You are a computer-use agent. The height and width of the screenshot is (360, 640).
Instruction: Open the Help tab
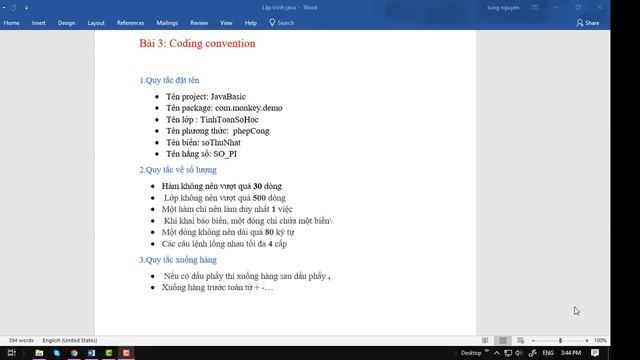pyautogui.click(x=251, y=23)
